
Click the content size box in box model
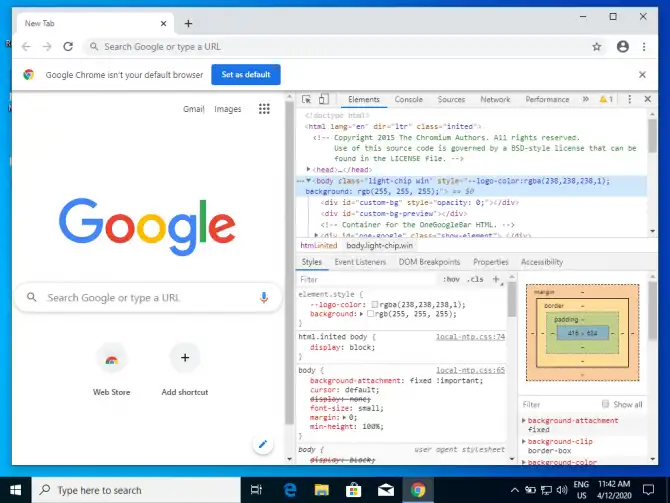point(582,333)
